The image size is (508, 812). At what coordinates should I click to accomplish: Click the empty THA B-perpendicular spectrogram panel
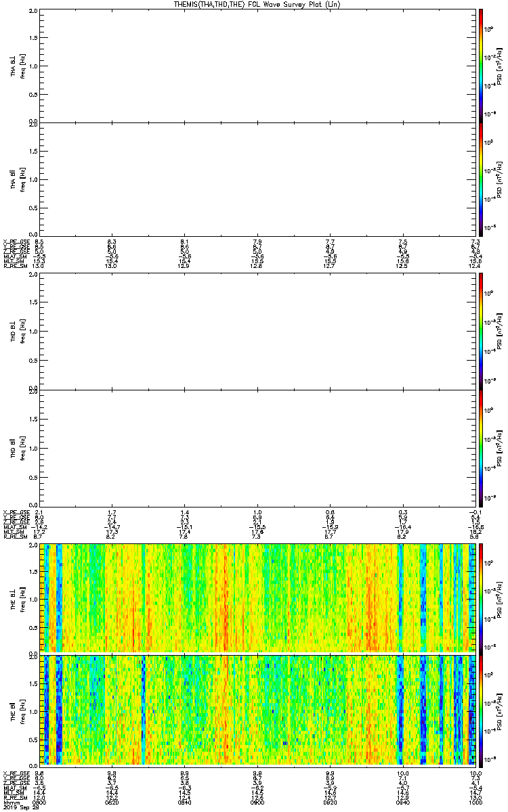256,66
